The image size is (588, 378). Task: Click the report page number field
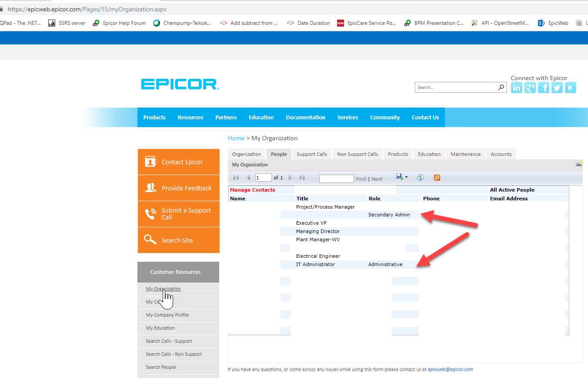pos(264,178)
